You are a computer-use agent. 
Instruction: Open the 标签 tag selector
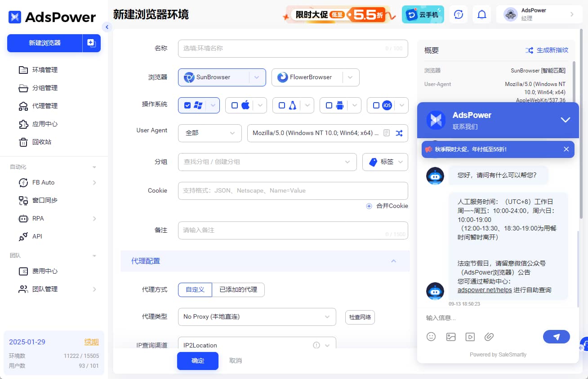pos(385,162)
